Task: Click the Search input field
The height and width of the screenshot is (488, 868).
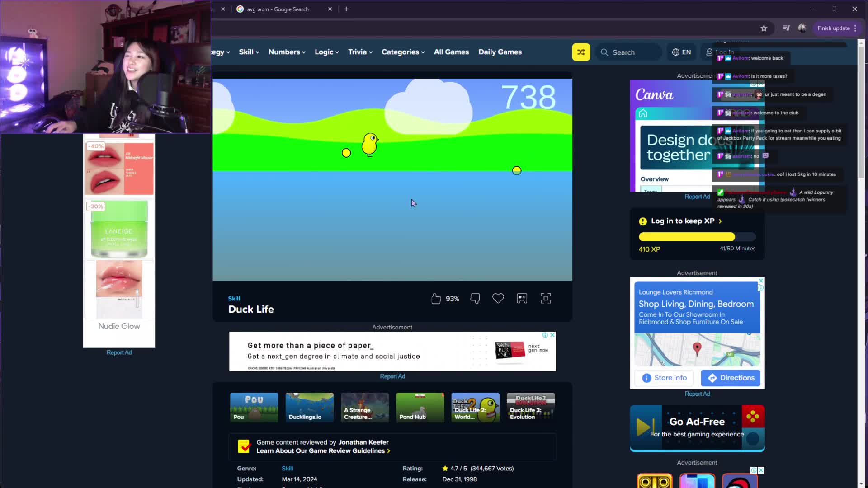Action: coord(629,52)
